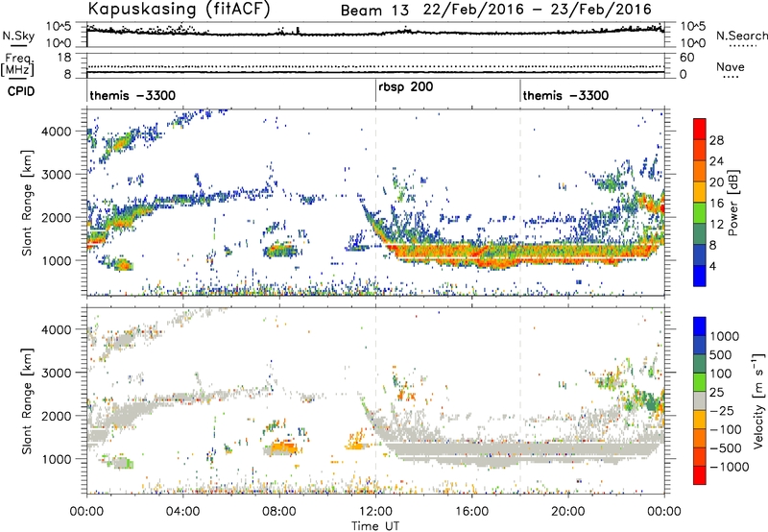Viewport: 768px width, 532px height.
Task: Click the '2000' tick on power panel
Action: click(x=57, y=217)
